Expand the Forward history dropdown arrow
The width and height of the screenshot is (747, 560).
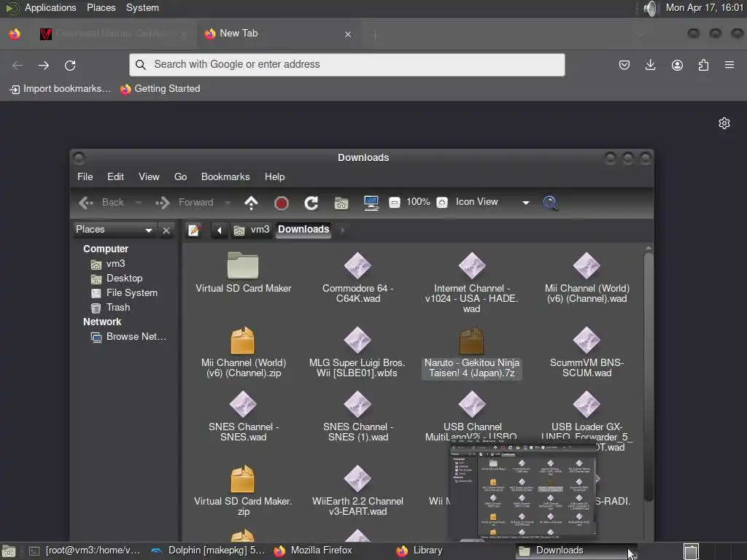pos(228,203)
